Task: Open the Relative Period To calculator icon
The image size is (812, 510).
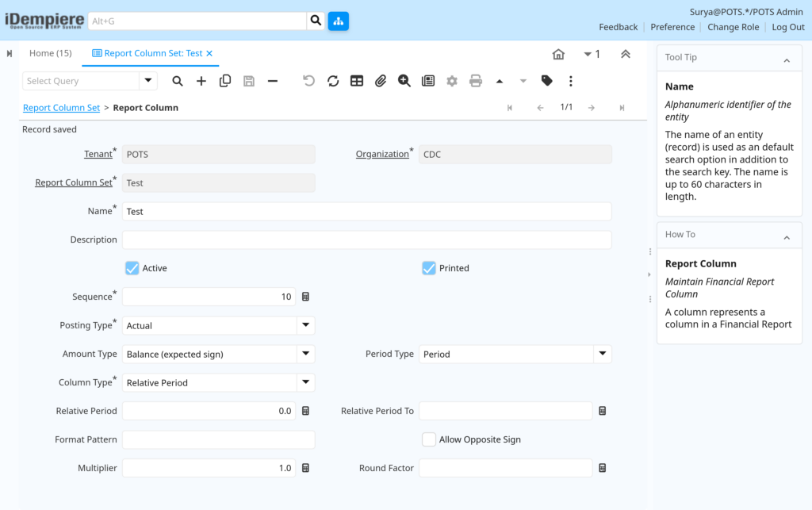Action: (x=603, y=411)
